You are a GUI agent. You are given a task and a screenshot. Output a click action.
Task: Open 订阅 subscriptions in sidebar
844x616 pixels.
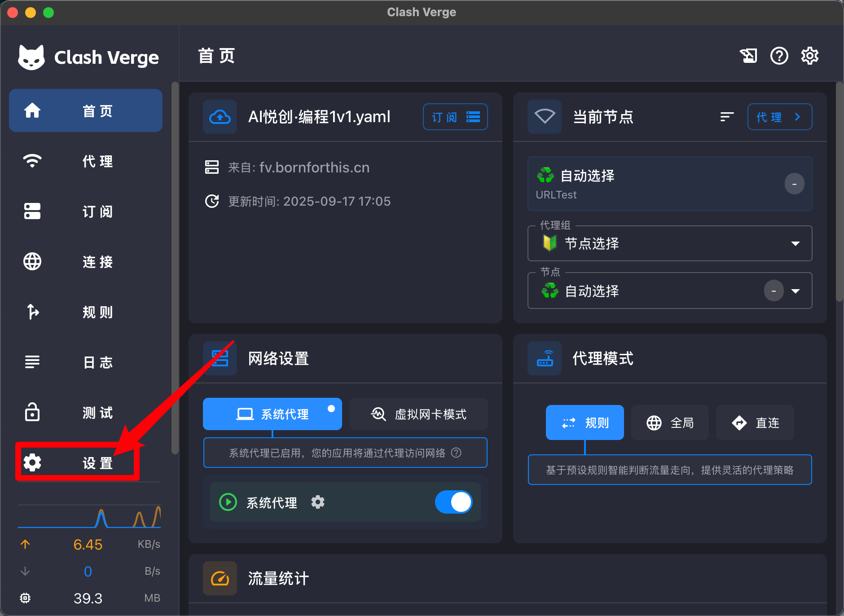pyautogui.click(x=86, y=211)
